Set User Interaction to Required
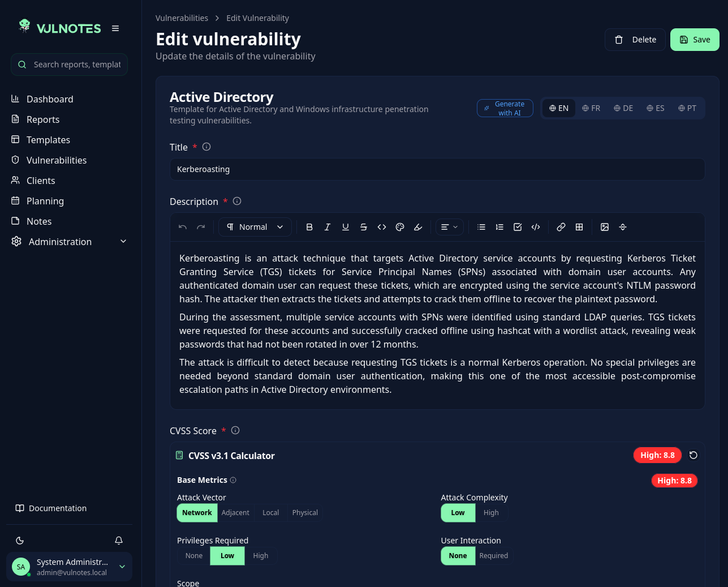Screen dimensions: 728x587 [494, 556]
